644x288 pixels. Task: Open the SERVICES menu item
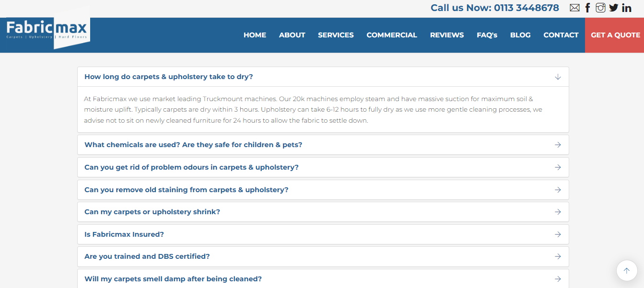pyautogui.click(x=336, y=35)
